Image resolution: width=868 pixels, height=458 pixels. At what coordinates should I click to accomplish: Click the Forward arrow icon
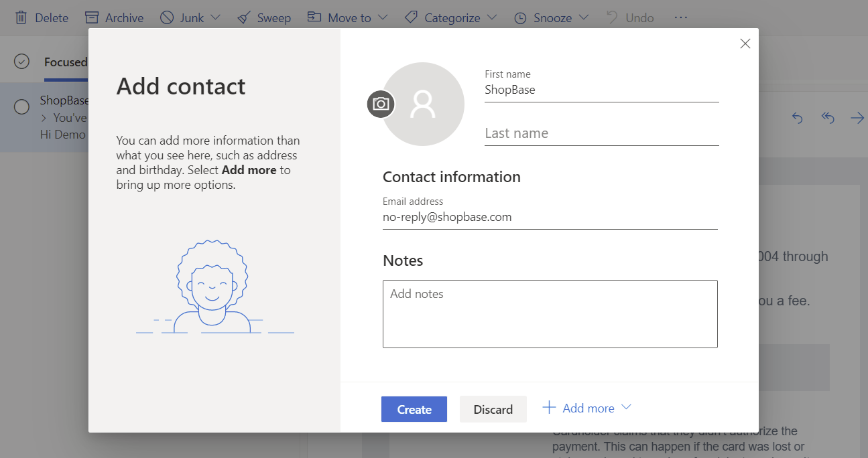point(857,118)
